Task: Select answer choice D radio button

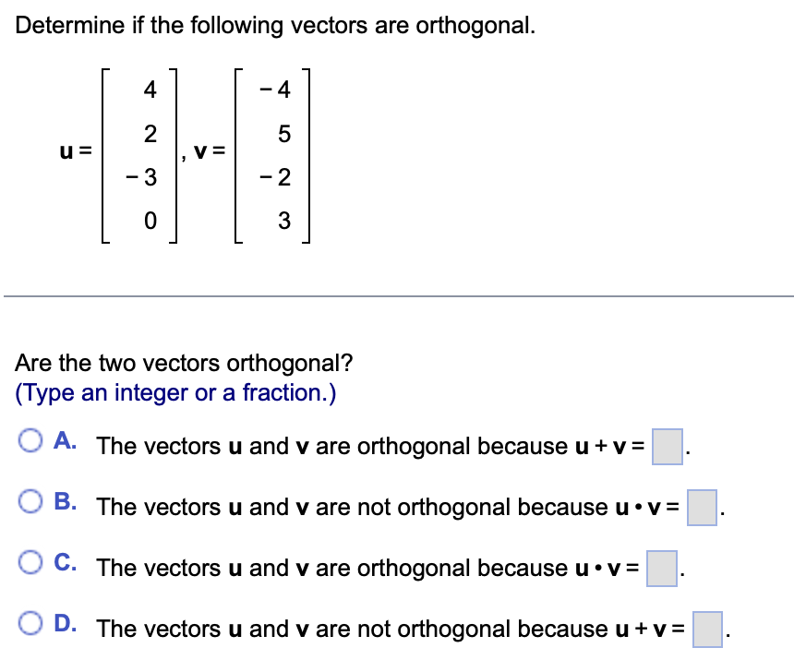Action: [x=30, y=623]
